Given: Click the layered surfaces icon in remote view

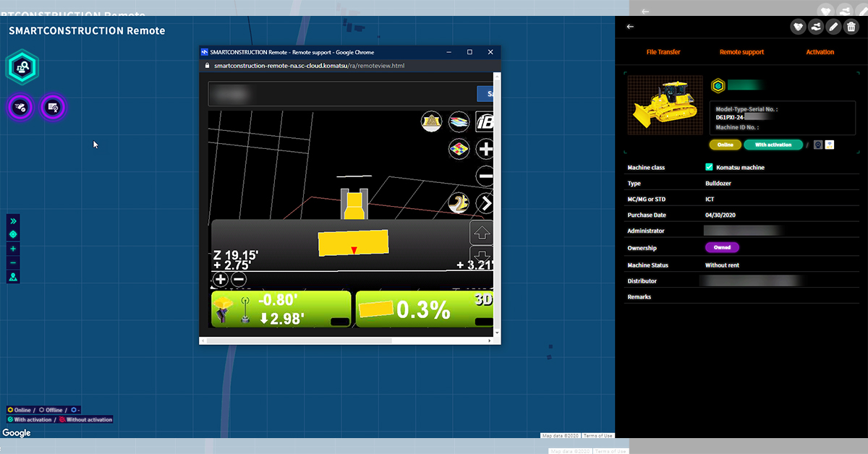Looking at the screenshot, I should 459,121.
